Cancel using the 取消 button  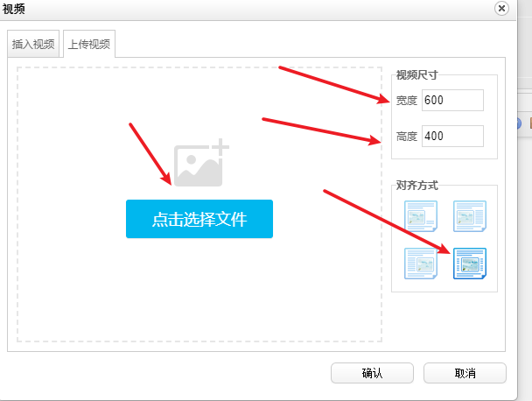click(465, 373)
